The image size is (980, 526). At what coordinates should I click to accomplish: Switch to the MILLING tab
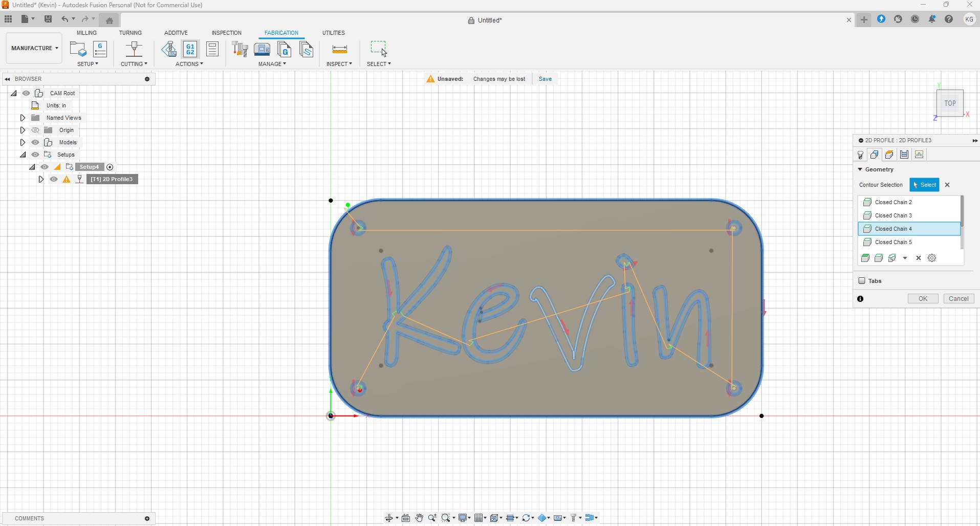point(86,33)
